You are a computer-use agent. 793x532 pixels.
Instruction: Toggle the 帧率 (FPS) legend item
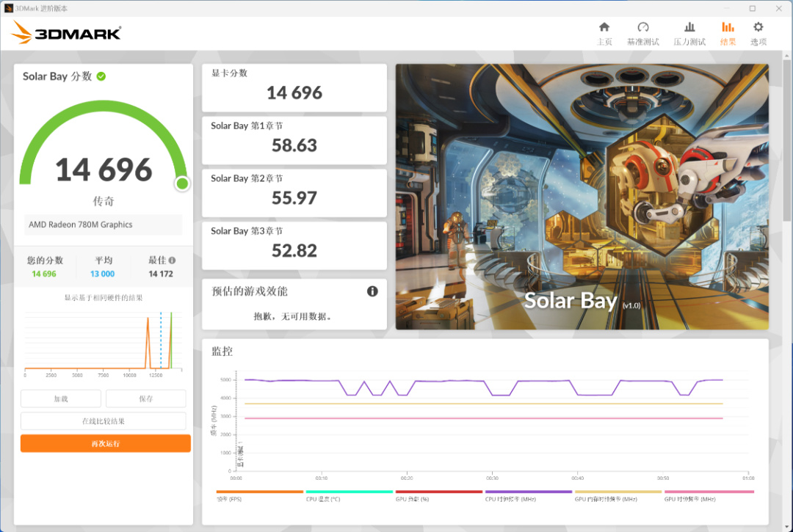(x=259, y=495)
